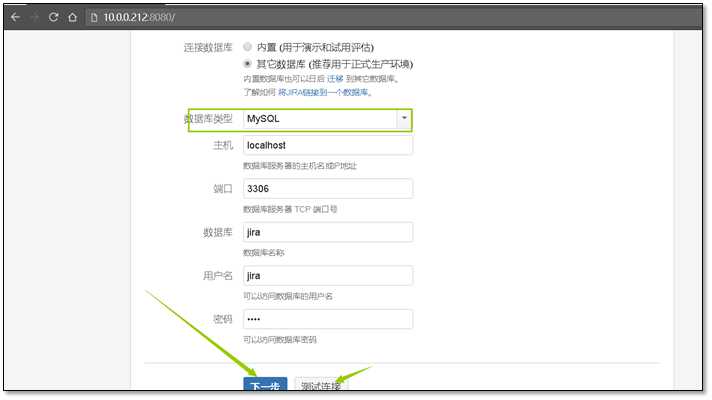Viewport: 712px width, 400px height.
Task: Go back using the browser back arrow
Action: point(15,17)
